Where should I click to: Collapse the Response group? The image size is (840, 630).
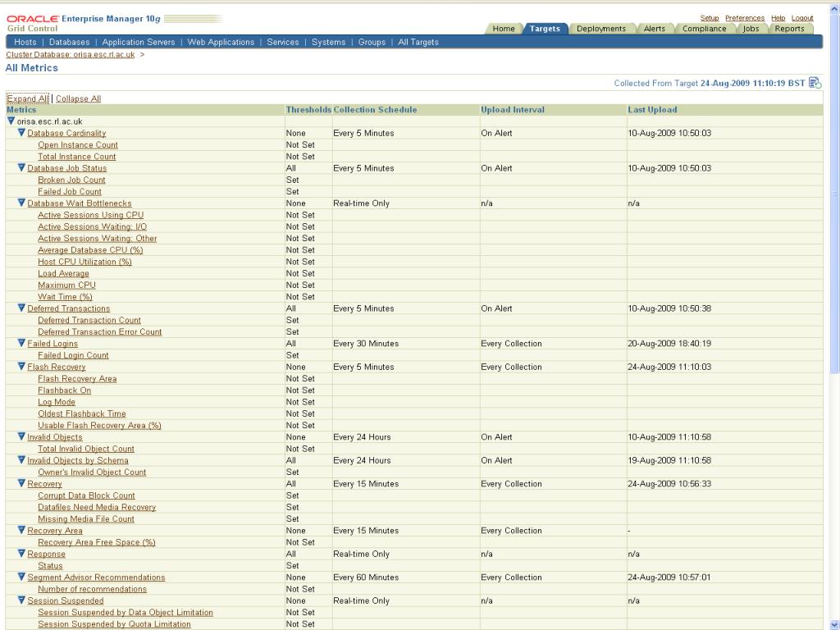21,554
